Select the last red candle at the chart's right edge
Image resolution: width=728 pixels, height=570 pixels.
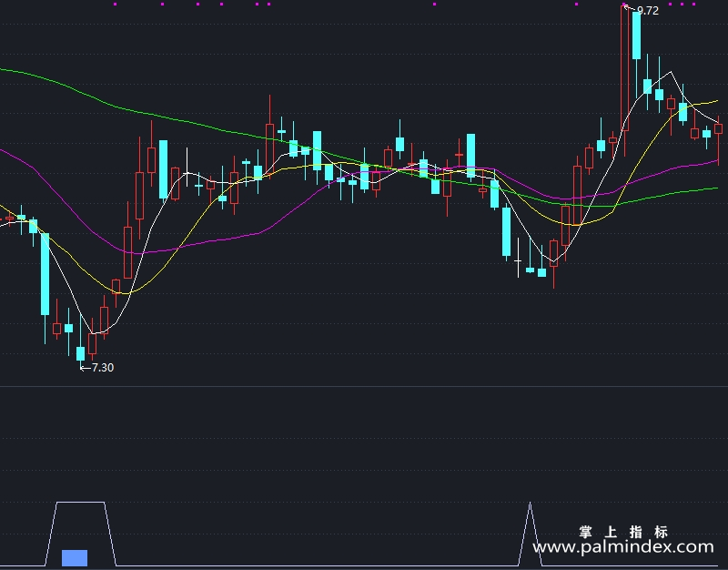coord(718,128)
